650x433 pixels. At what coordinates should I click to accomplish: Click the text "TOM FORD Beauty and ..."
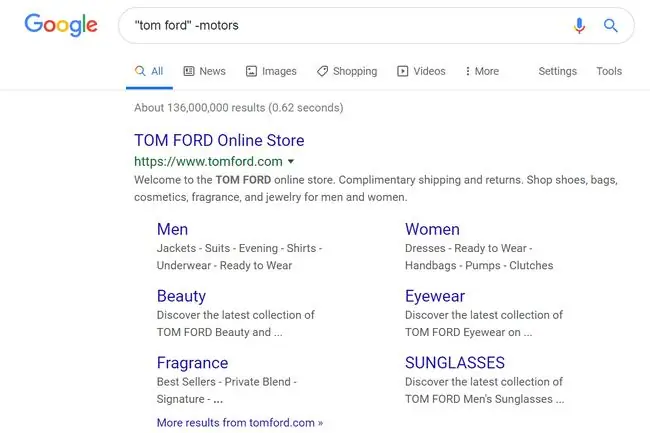tap(220, 332)
